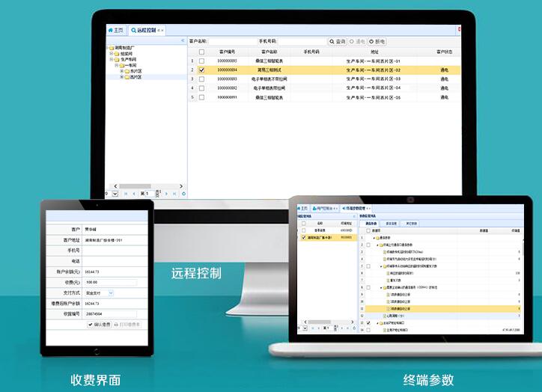Check the row 1 checkbox (西片区-01) on the monitor
Screen dimensions: 542x392
click(201, 61)
